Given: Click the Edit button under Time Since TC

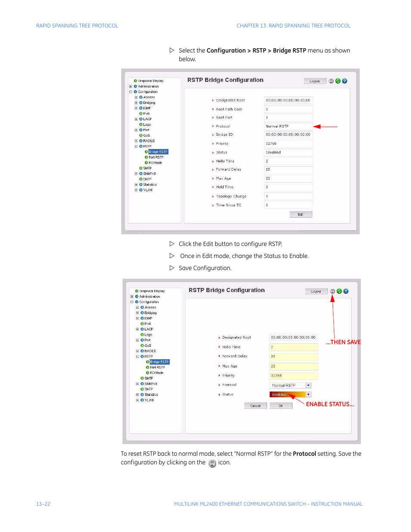Looking at the screenshot, I should [300, 215].
